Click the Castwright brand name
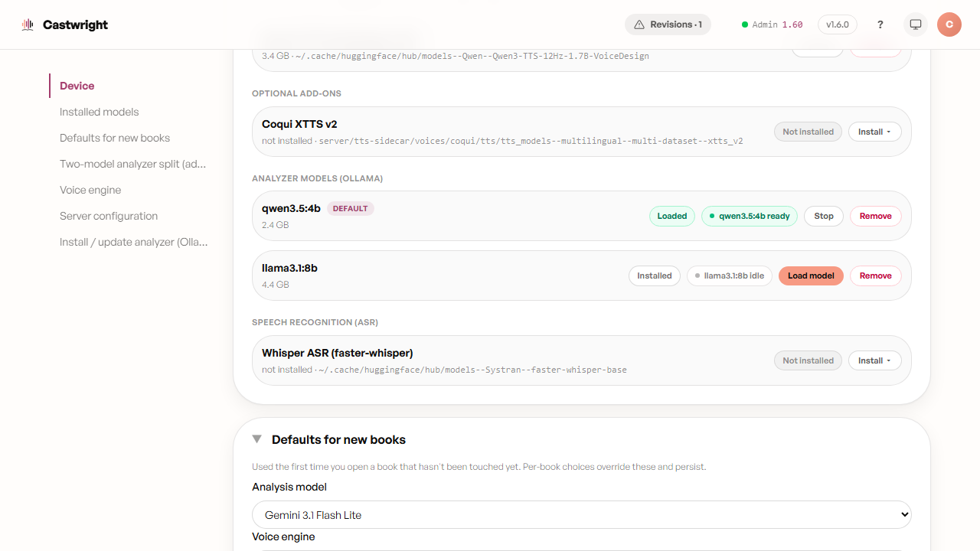The height and width of the screenshot is (551, 980). [75, 24]
